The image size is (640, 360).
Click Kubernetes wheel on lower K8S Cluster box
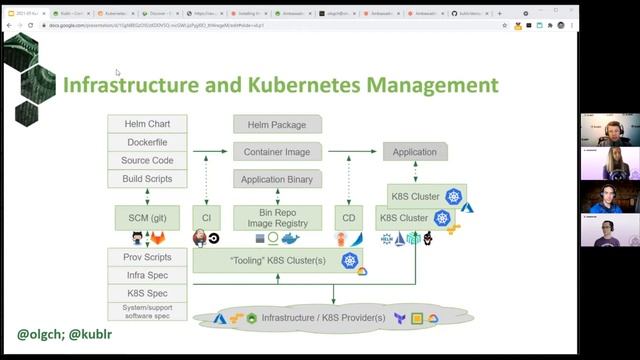(x=442, y=218)
